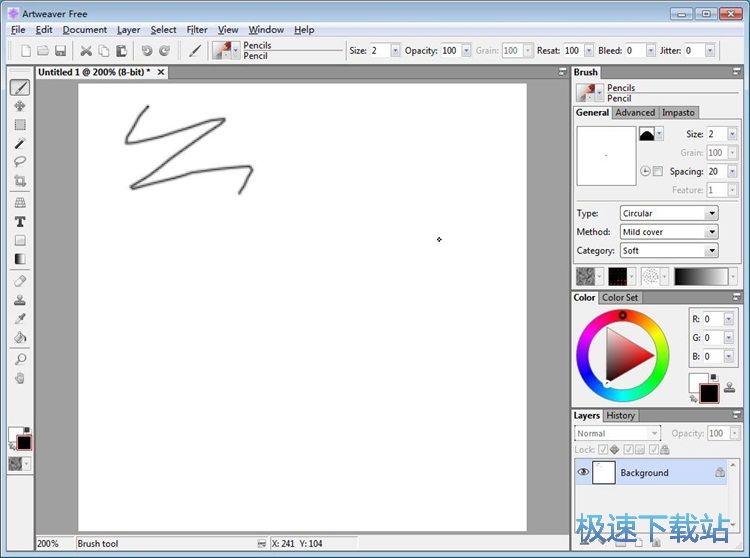750x558 pixels.
Task: Open the Method dropdown showing Mild cover
Action: 712,232
